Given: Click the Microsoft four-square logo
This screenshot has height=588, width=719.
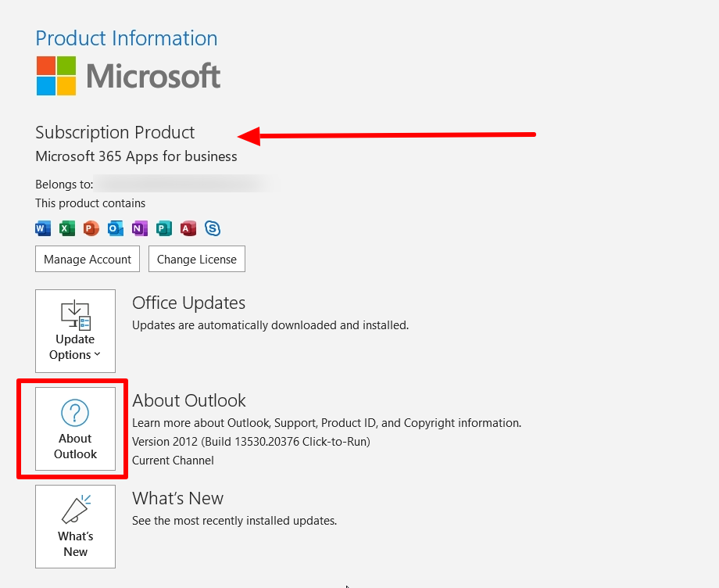Looking at the screenshot, I should pyautogui.click(x=56, y=76).
